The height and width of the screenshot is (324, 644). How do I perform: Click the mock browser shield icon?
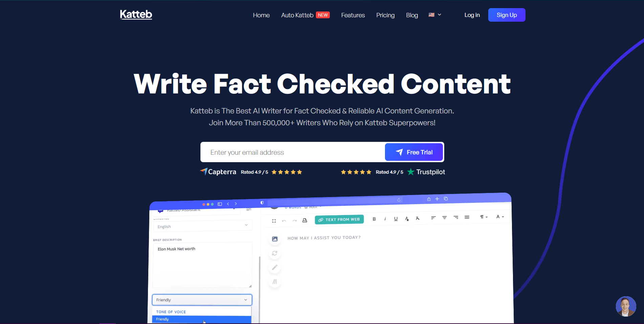(262, 203)
